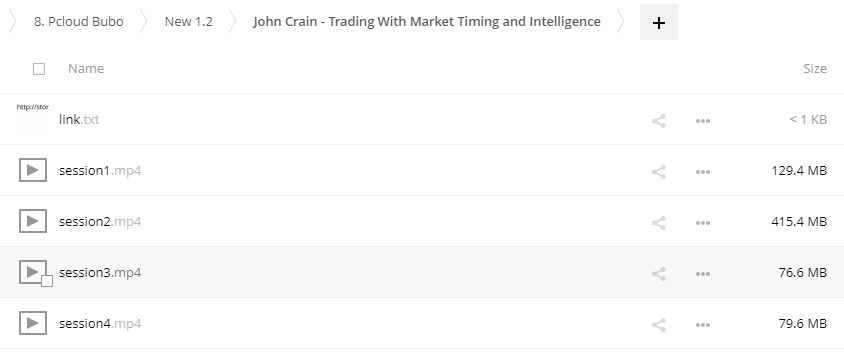Go to 8. Pcloud Bubo breadcrumb

click(79, 22)
